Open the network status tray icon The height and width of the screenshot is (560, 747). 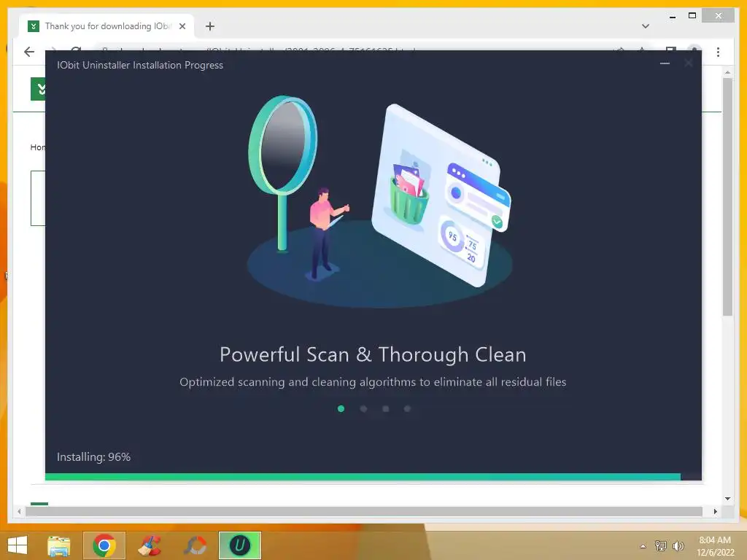coord(661,546)
